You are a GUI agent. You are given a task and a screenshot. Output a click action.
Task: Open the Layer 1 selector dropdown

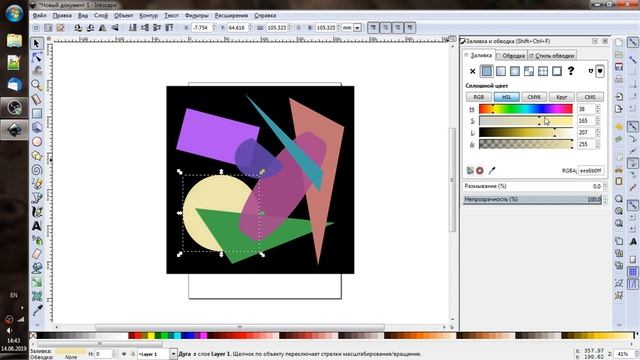pos(173,354)
